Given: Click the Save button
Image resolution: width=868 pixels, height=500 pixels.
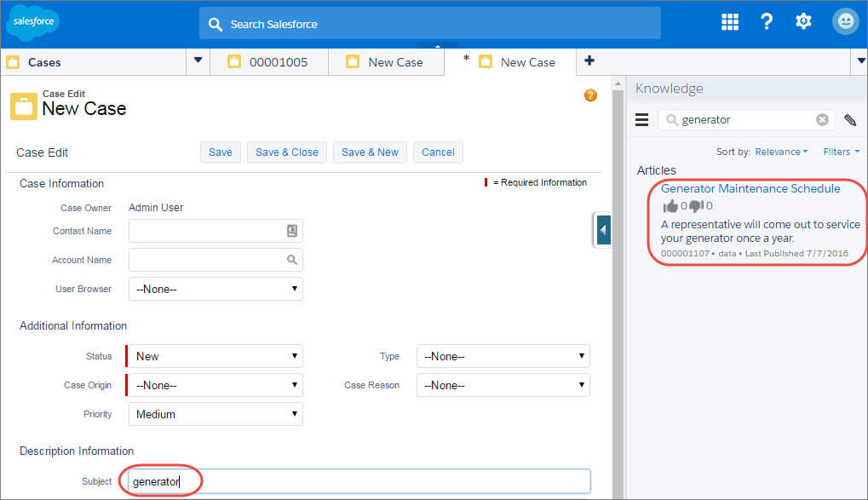Looking at the screenshot, I should coord(221,152).
